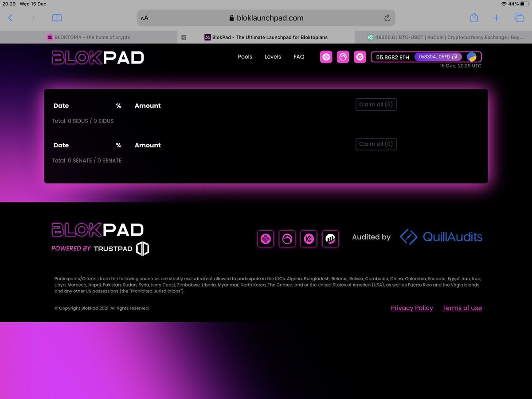Click the KuCoin icon in header
Screen dimensions: 532x399
coord(360,57)
